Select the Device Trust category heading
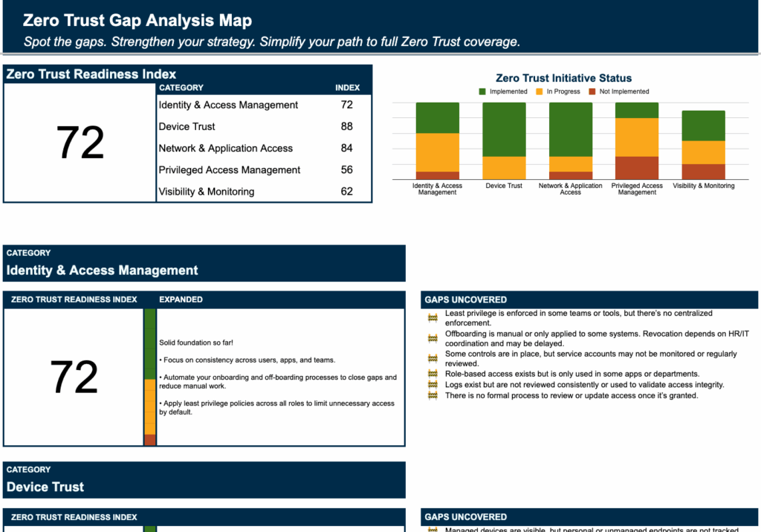This screenshot has height=532, width=761. pos(45,487)
